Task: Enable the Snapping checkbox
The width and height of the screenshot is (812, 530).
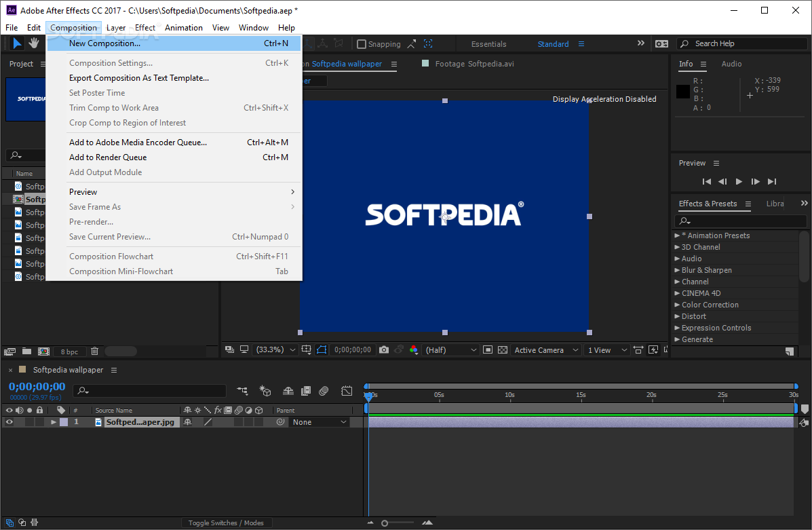Action: click(362, 44)
